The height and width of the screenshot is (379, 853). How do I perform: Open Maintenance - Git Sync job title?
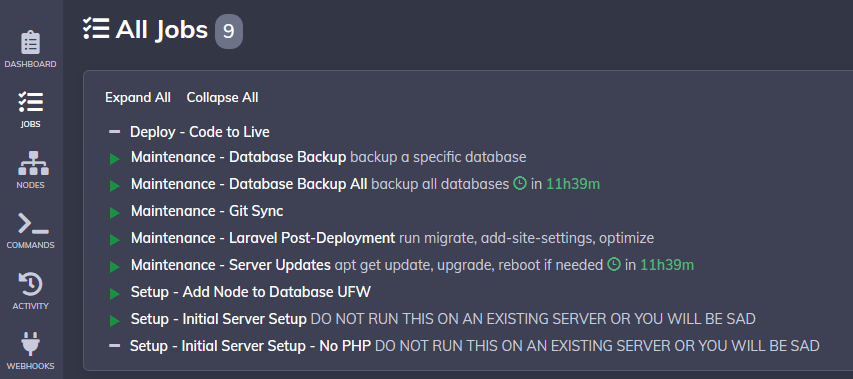coord(207,211)
